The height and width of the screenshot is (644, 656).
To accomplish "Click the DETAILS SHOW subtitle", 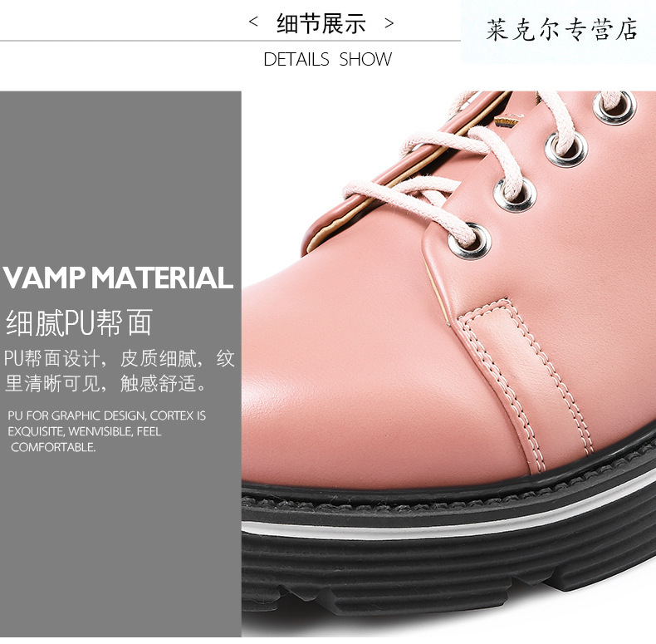I will click(x=327, y=60).
